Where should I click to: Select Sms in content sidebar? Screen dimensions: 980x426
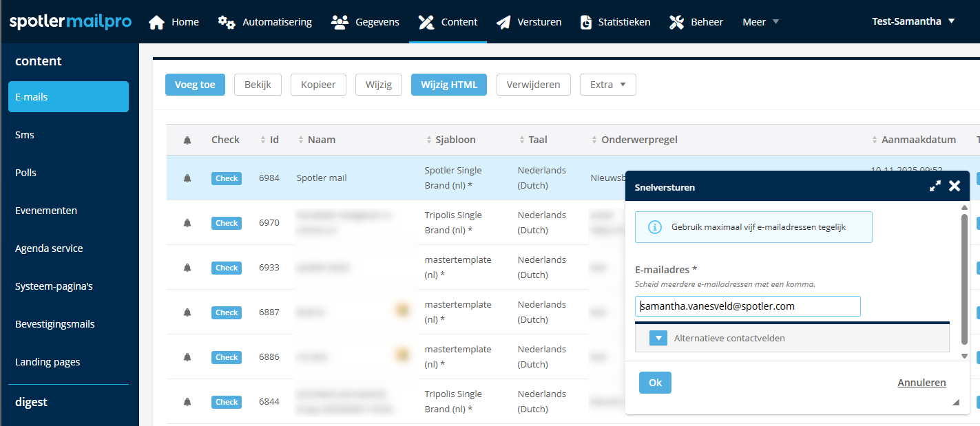click(x=25, y=135)
